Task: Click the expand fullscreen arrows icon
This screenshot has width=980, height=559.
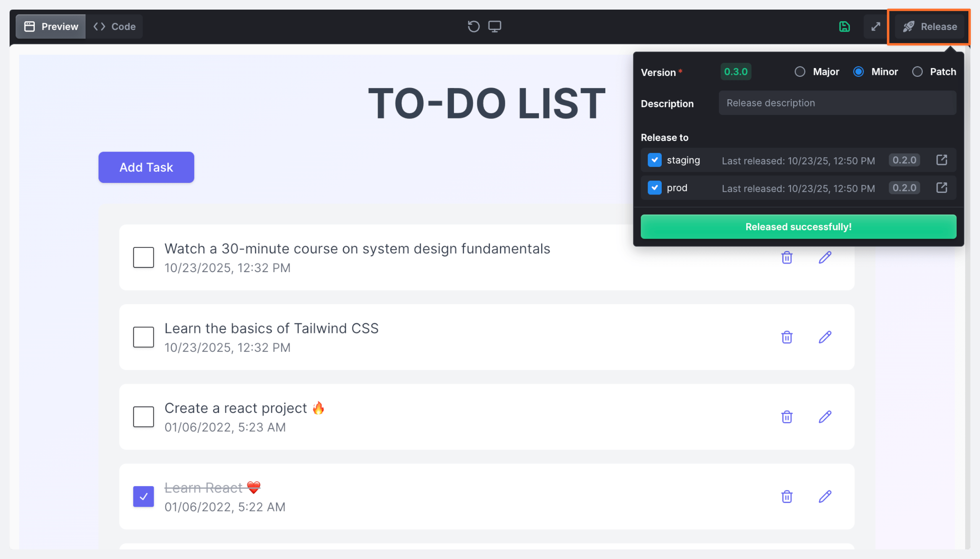Action: [x=876, y=26]
